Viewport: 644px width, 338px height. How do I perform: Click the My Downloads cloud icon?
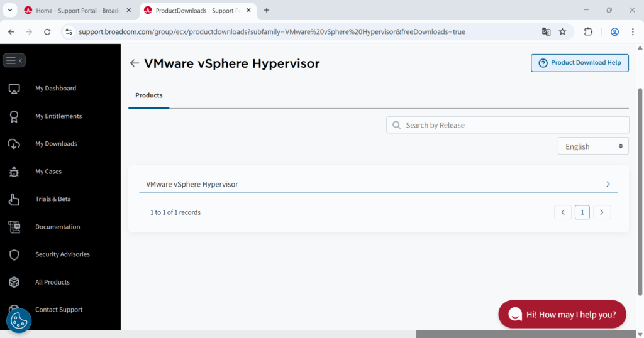point(14,144)
